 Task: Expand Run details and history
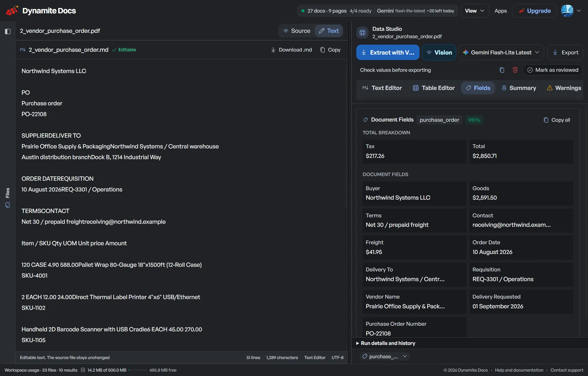coord(386,343)
